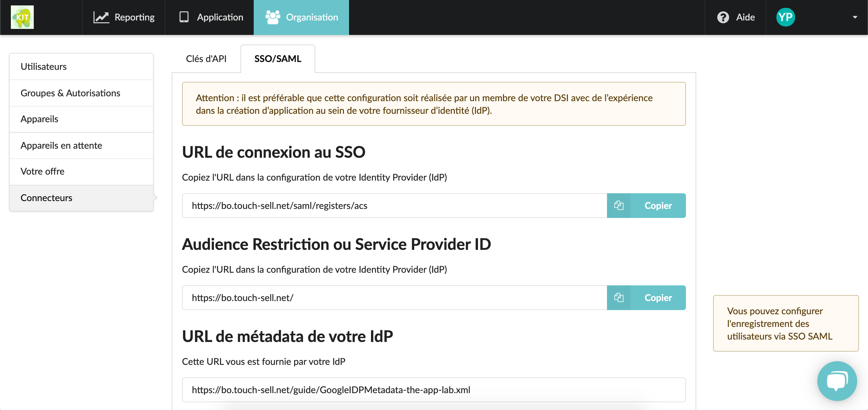Open Groupes & Autorisations in the sidebar
This screenshot has height=410, width=868.
point(81,93)
